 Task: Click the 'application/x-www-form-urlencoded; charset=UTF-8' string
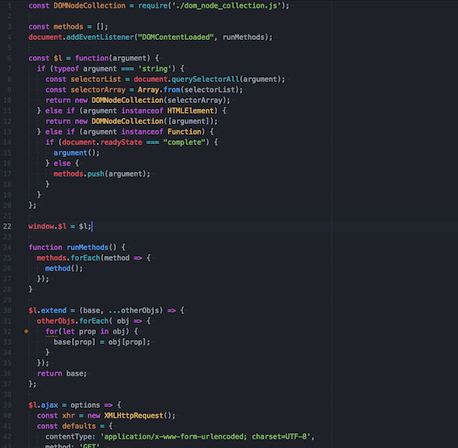click(x=205, y=437)
